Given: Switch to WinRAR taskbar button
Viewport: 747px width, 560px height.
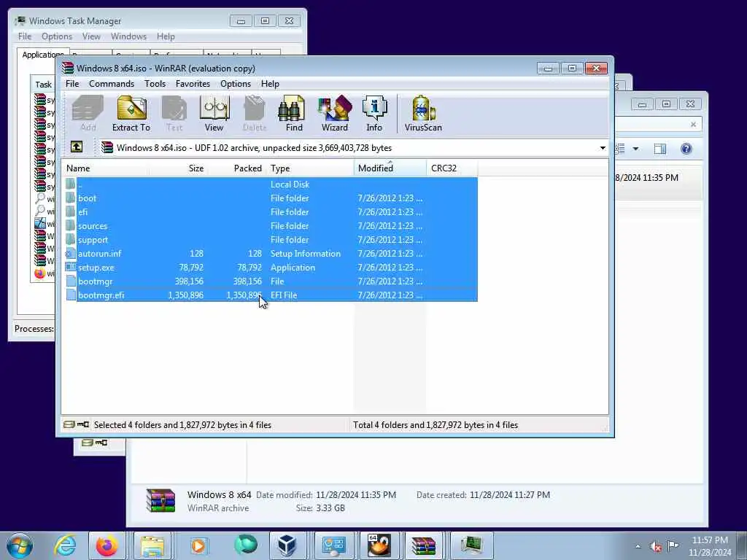Looking at the screenshot, I should (424, 545).
